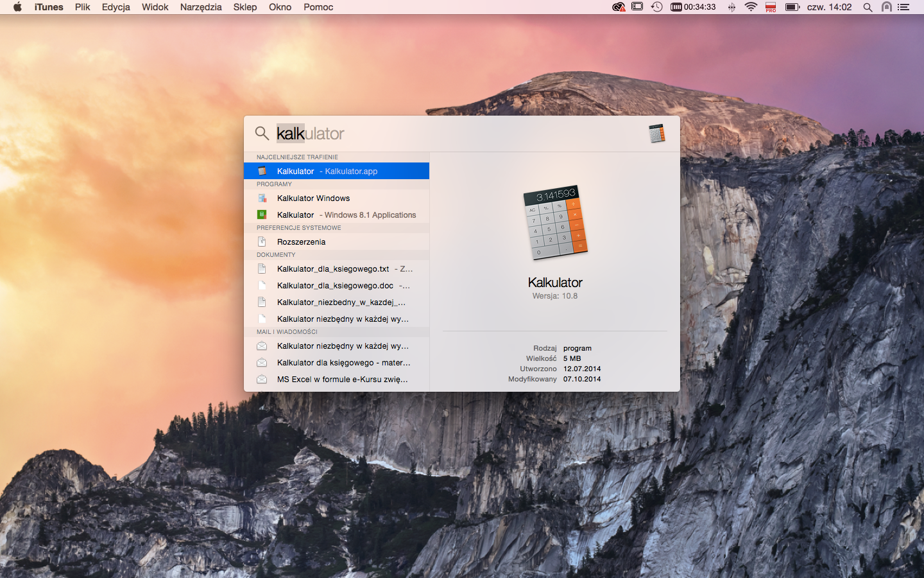Select the document Kalkulator niezbędny w każdej wy…
Screen dimensions: 924x578
click(x=336, y=319)
